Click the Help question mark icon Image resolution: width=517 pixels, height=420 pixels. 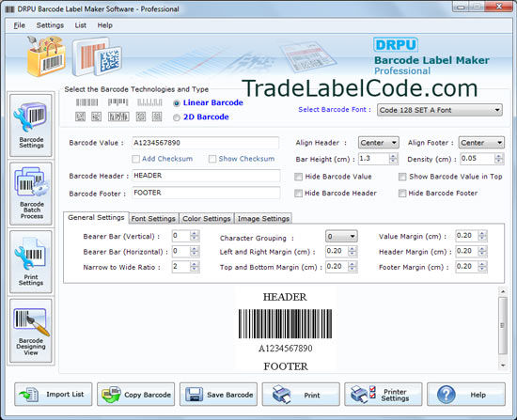[x=446, y=395]
